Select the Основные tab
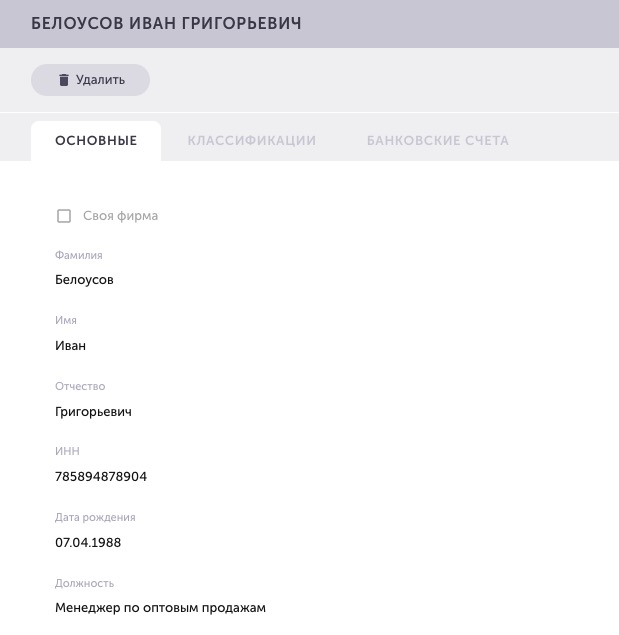 pyautogui.click(x=96, y=141)
